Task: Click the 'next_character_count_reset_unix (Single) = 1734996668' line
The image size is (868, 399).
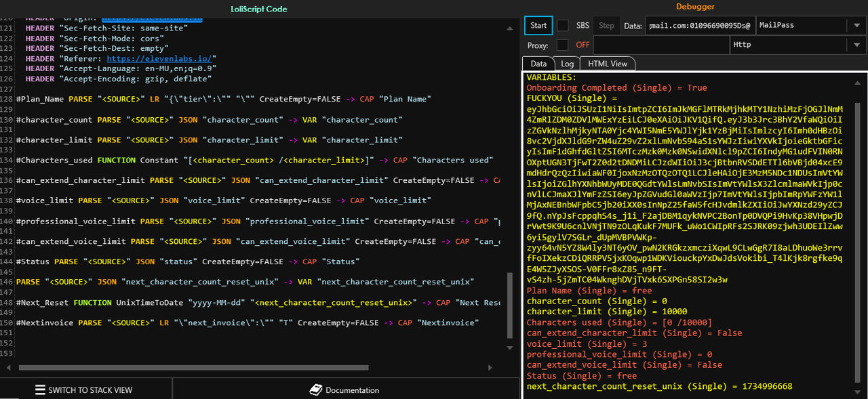Action: (x=659, y=386)
